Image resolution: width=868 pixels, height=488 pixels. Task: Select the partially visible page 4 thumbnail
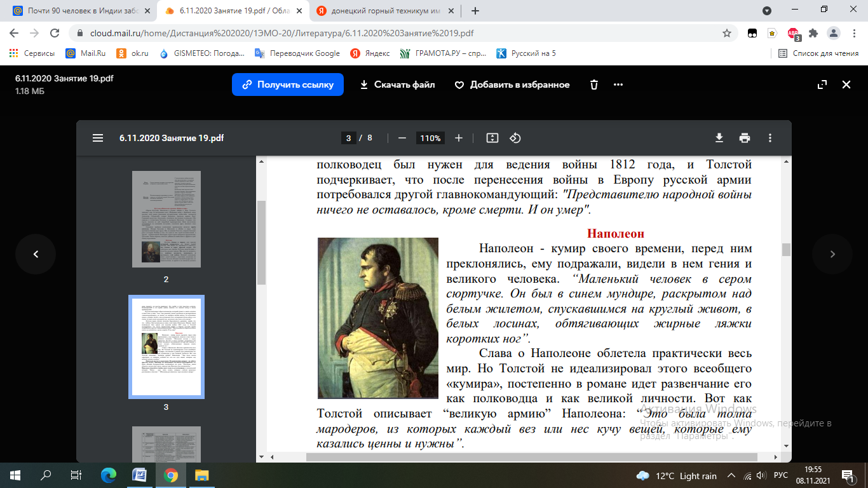point(166,444)
